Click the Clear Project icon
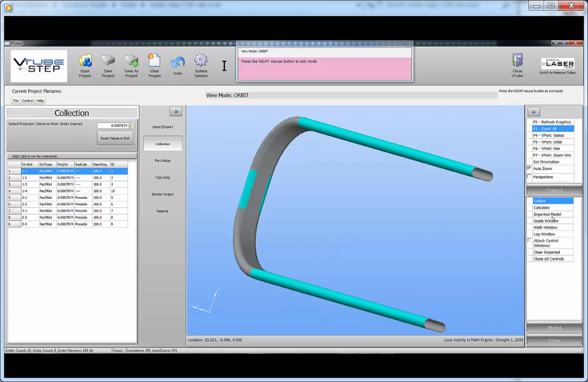Image resolution: width=588 pixels, height=382 pixels. click(x=155, y=61)
